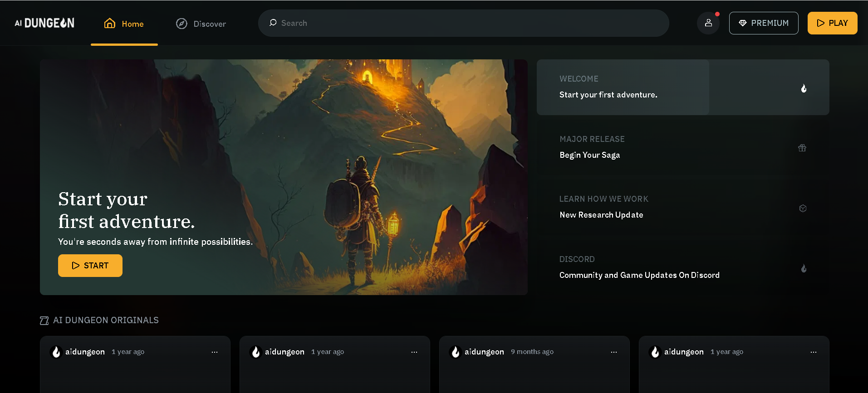868x393 pixels.
Task: Click the START button on hero banner
Action: click(x=90, y=266)
